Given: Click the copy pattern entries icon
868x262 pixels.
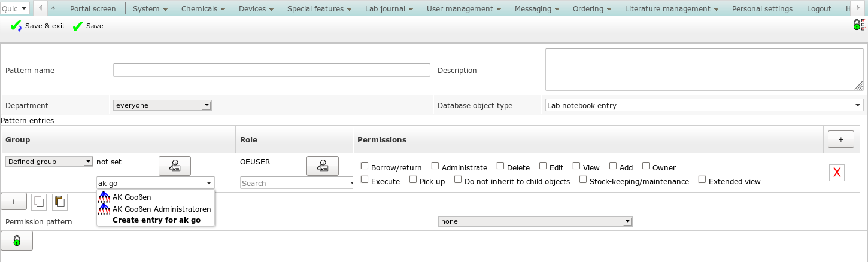Looking at the screenshot, I should (39, 202).
